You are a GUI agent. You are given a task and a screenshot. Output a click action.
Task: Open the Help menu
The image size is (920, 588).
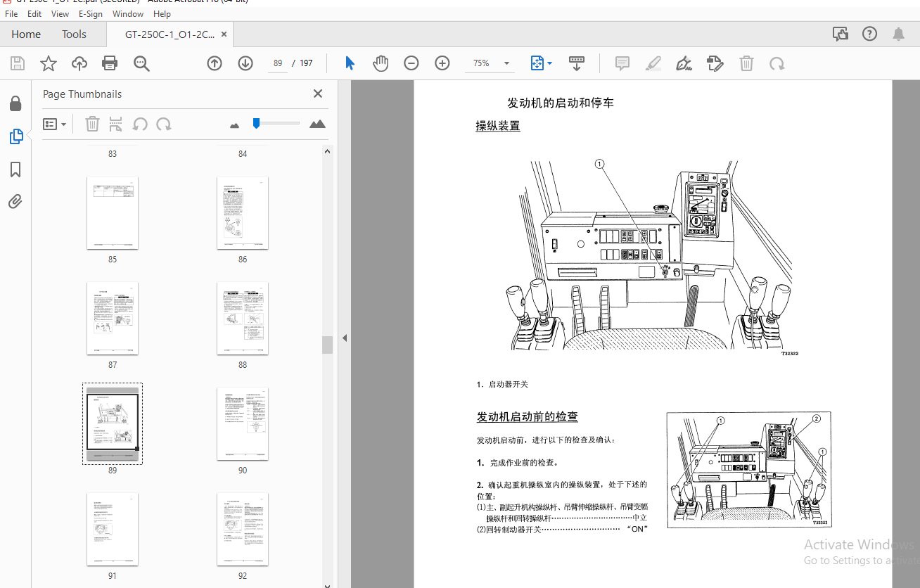point(162,14)
